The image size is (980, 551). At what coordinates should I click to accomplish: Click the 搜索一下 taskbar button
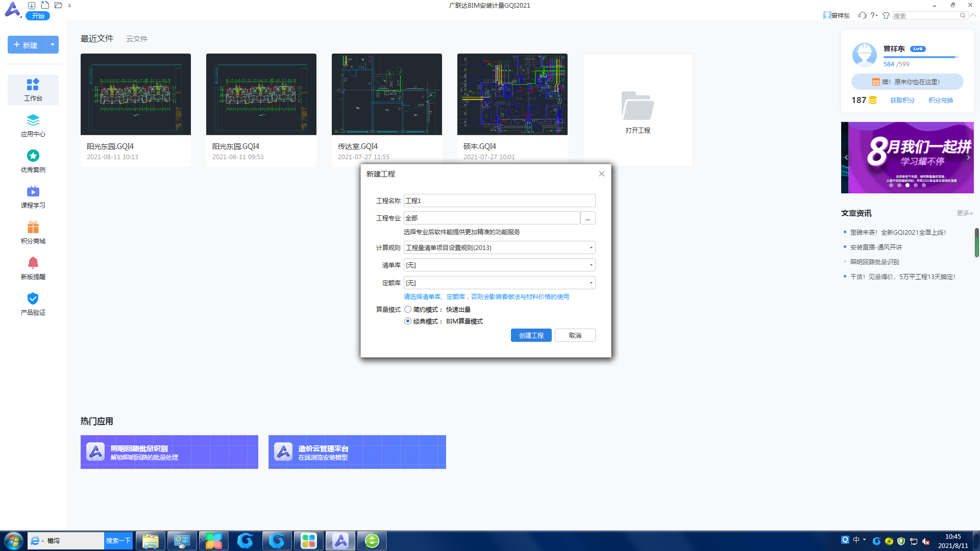pos(118,541)
